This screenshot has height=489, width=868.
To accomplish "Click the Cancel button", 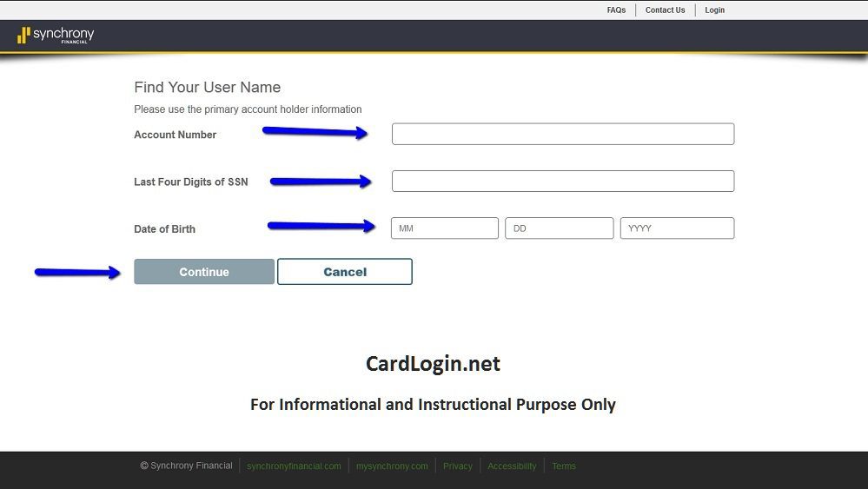I will 345,272.
